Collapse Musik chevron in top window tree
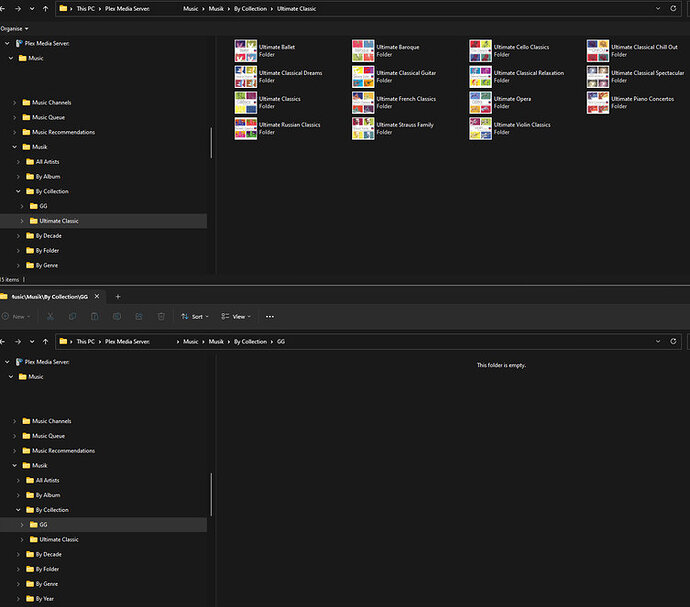The image size is (690, 607). [x=14, y=147]
